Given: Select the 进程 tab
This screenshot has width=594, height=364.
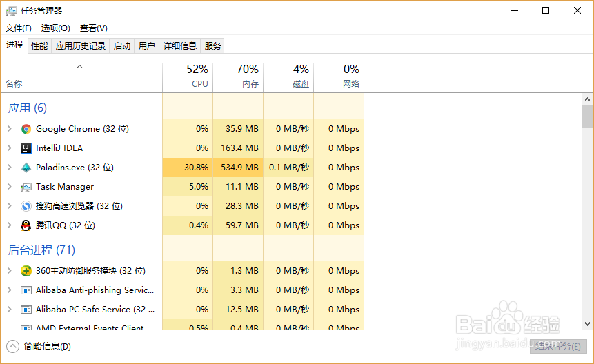Looking at the screenshot, I should click(14, 45).
